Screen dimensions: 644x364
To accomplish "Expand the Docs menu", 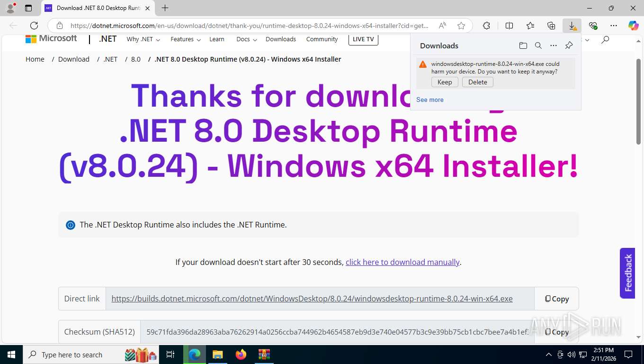I will click(x=247, y=39).
